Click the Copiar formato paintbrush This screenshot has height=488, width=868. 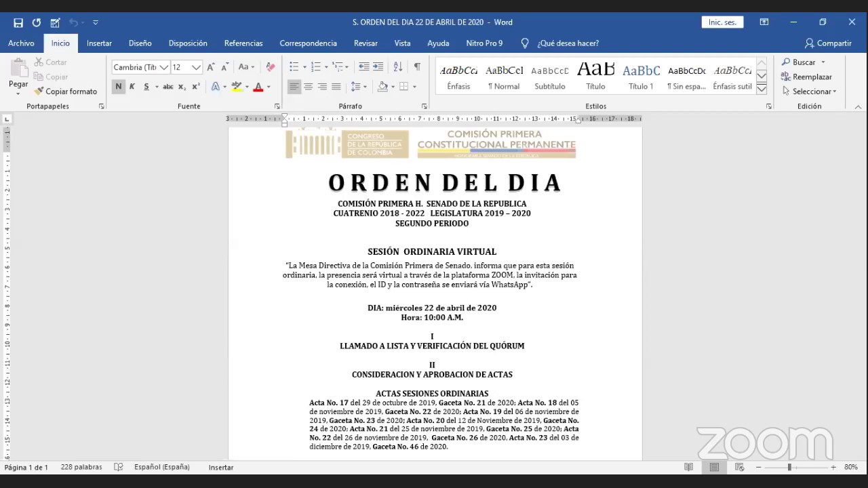click(66, 91)
